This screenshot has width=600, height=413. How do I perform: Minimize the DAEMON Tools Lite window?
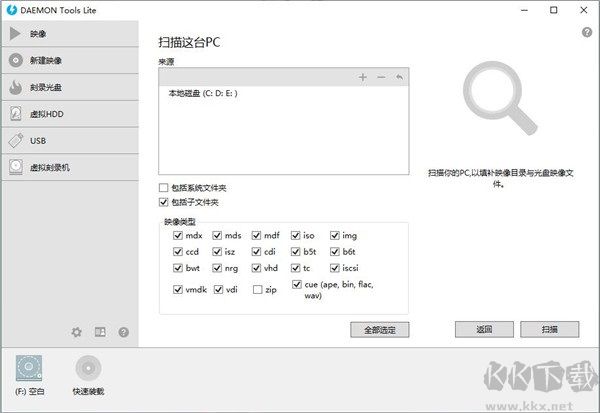524,10
